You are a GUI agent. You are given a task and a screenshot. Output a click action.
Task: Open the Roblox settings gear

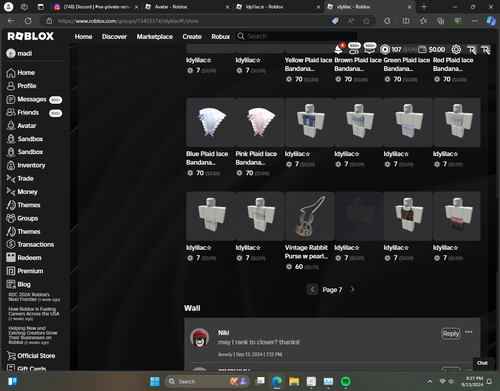456,49
